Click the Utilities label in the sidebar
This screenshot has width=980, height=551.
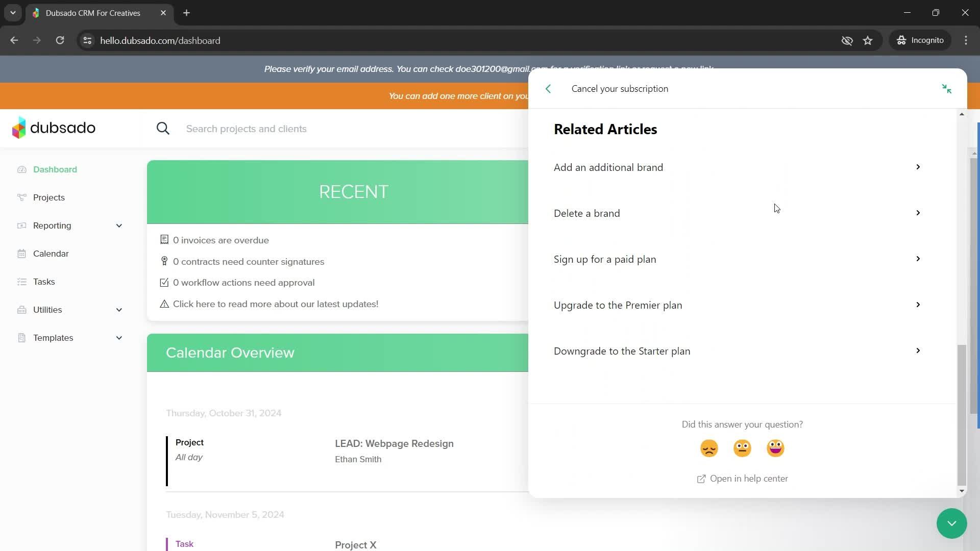pos(47,310)
